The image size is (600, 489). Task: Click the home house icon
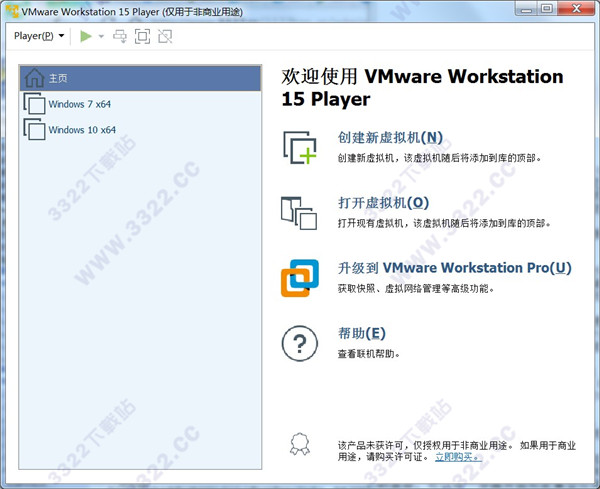34,78
